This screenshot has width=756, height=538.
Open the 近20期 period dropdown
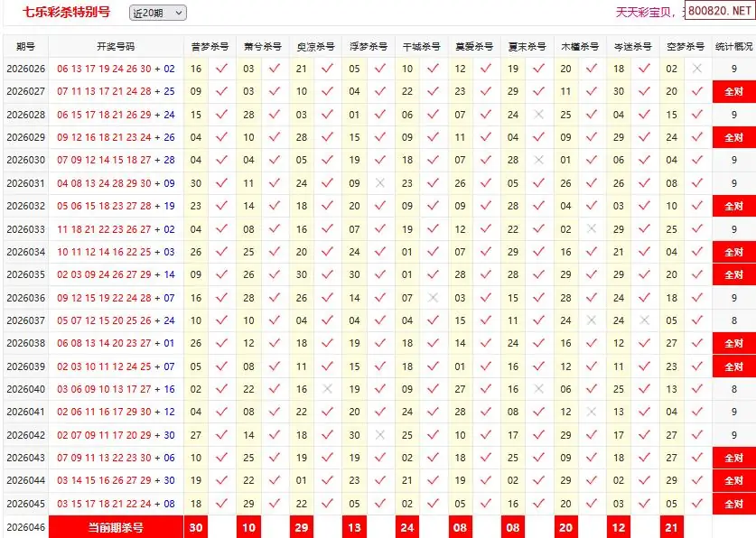click(157, 13)
